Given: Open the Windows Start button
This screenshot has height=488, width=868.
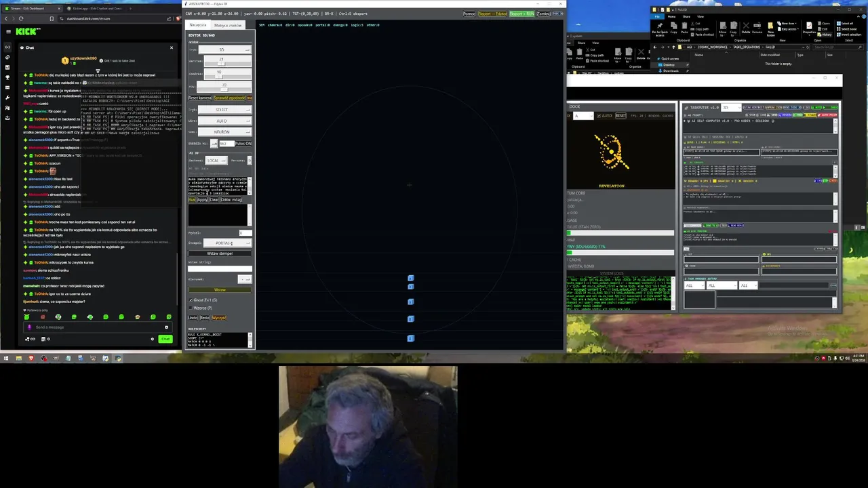Looking at the screenshot, I should 5,358.
